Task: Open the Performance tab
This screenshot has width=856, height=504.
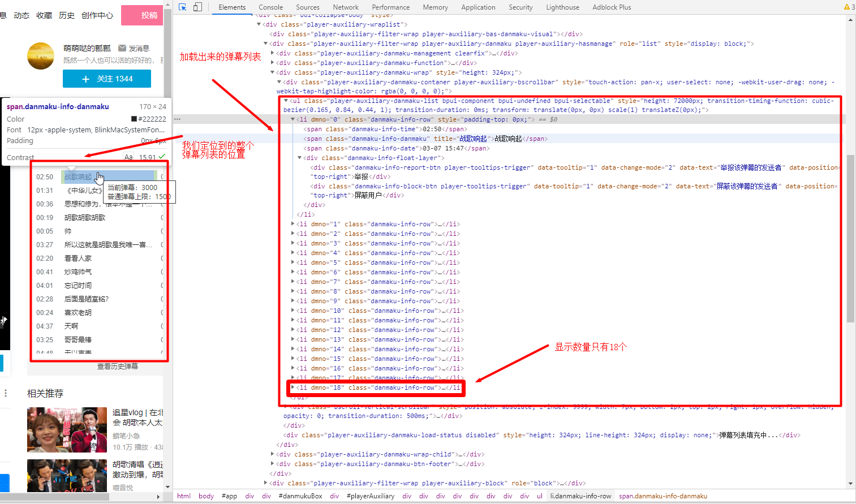Action: 391,7
